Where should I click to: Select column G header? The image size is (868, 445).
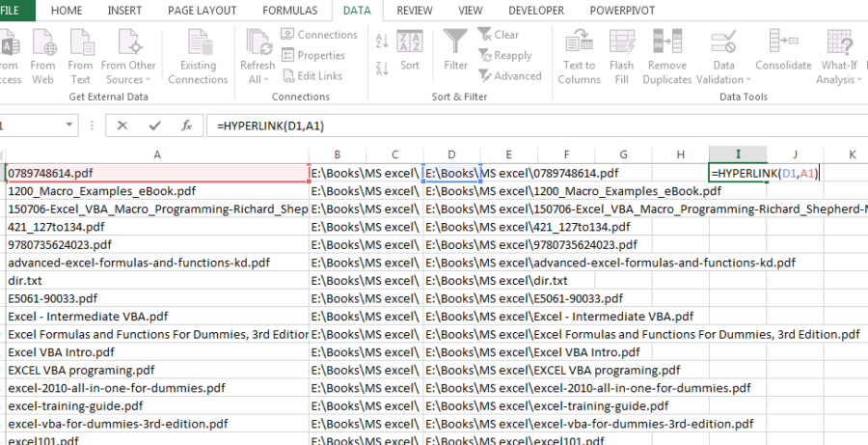pyautogui.click(x=623, y=154)
